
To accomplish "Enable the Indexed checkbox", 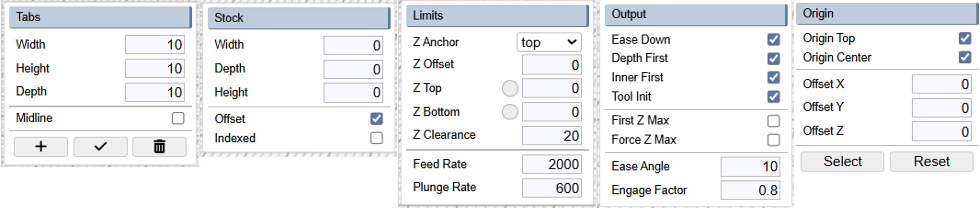I will tap(376, 138).
